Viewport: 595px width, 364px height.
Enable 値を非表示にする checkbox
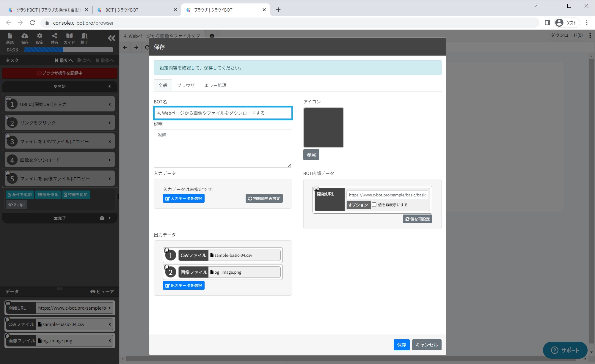tap(374, 205)
